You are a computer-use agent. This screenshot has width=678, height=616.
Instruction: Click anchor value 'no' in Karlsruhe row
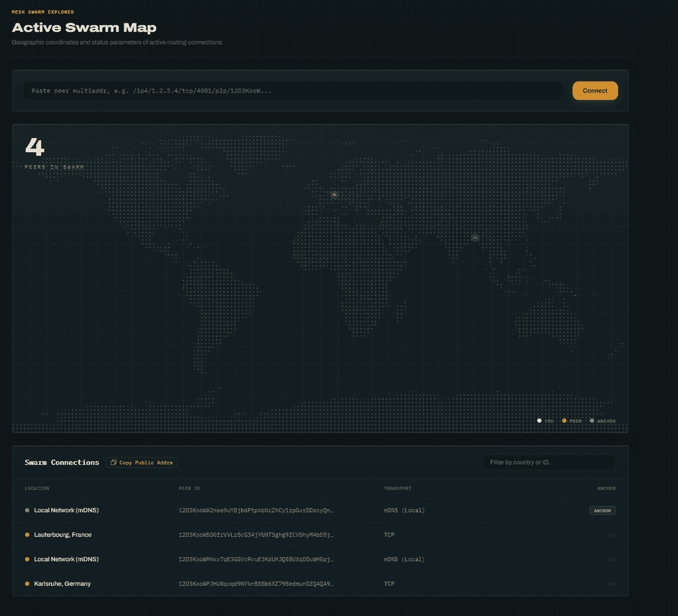(611, 583)
